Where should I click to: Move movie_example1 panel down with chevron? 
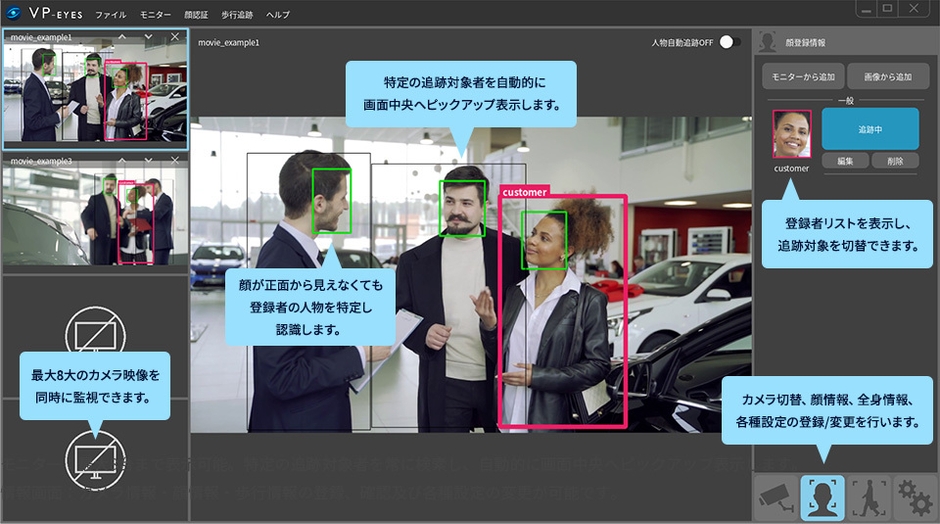[148, 37]
